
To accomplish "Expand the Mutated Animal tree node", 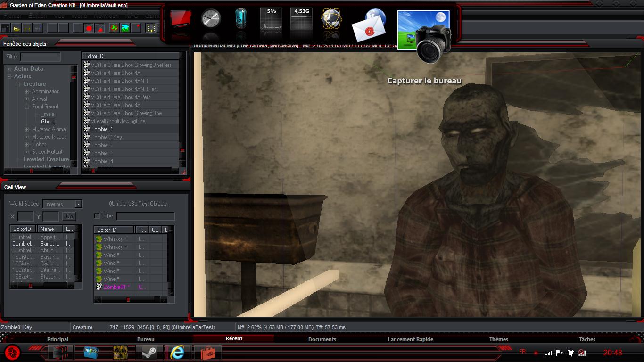I will click(x=26, y=129).
